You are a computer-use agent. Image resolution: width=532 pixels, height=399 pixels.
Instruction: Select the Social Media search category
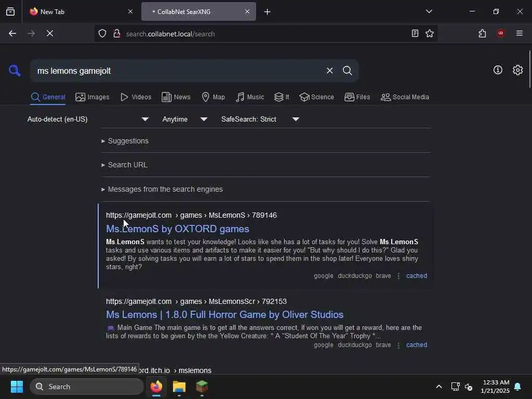[x=405, y=97]
